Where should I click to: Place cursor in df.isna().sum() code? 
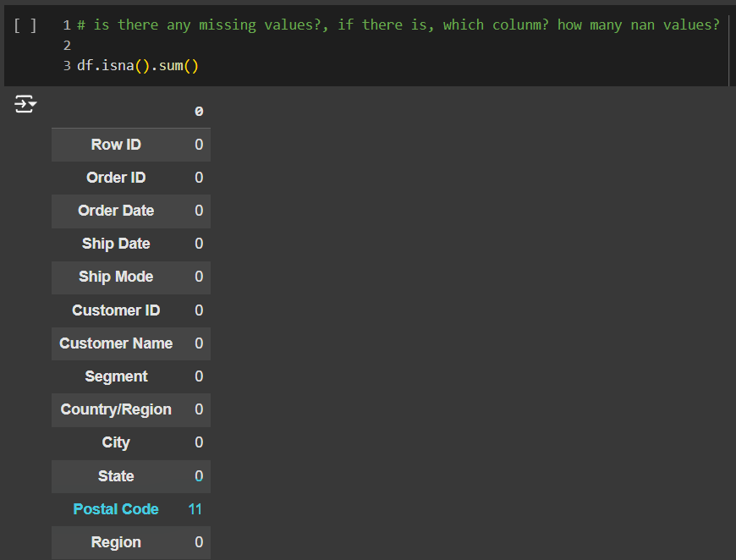coord(137,65)
